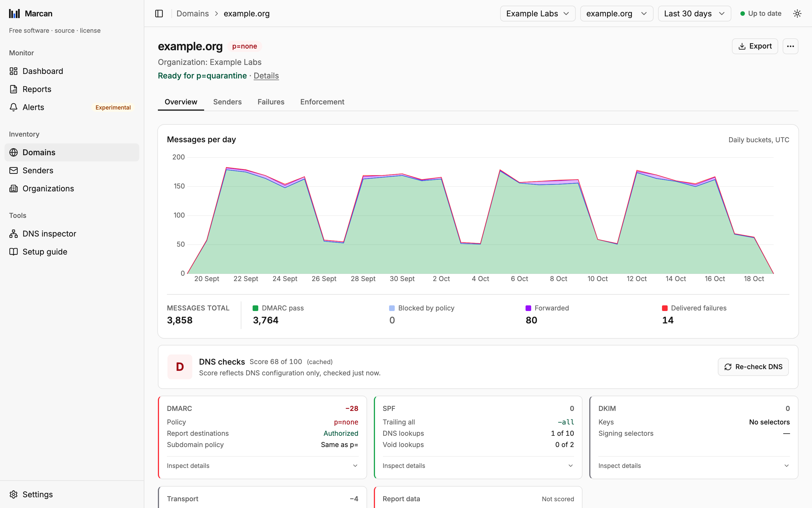
Task: Switch to the Failures tab
Action: [x=271, y=102]
